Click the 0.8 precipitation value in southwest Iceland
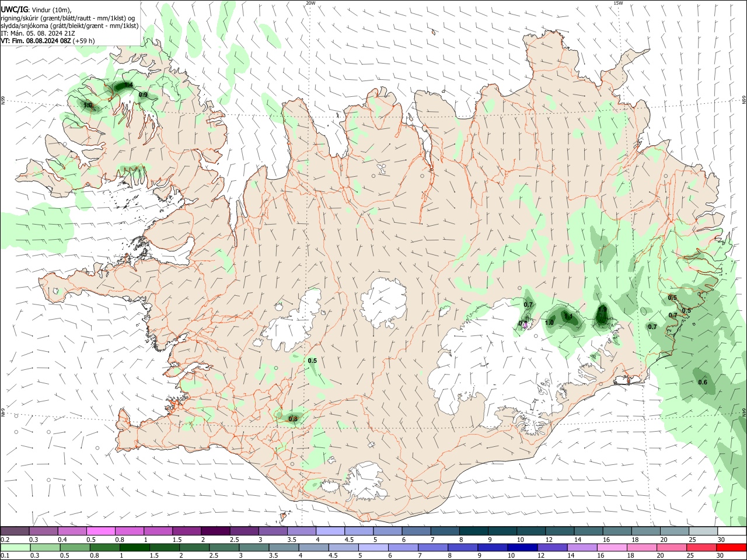Viewport: 747px width, 560px height. click(x=293, y=419)
